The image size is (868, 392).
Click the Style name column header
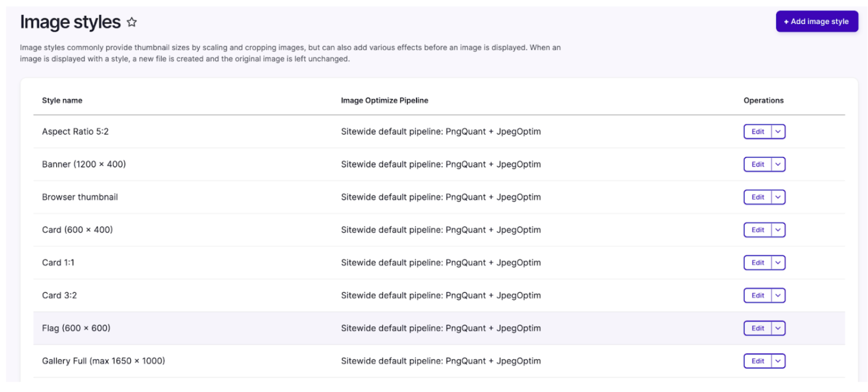pos(62,100)
